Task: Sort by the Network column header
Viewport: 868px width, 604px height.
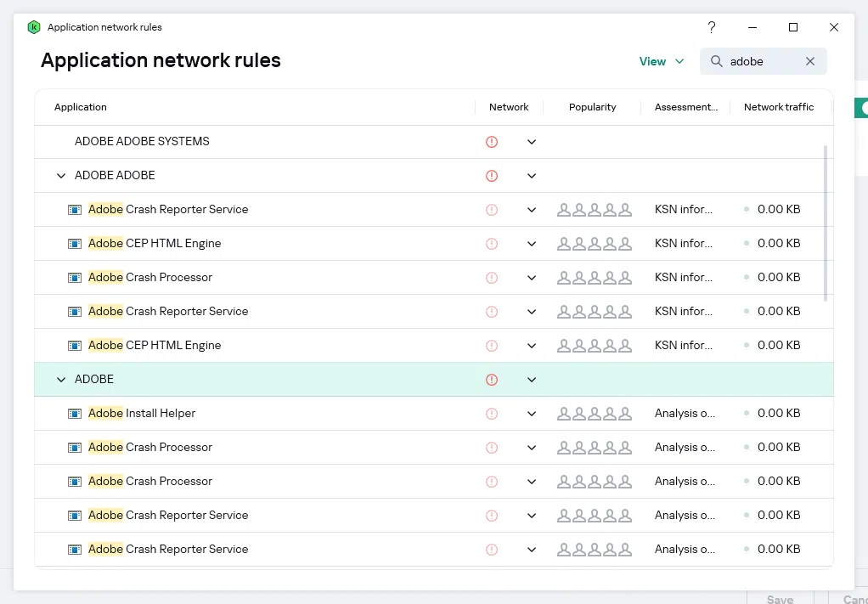Action: click(x=509, y=107)
